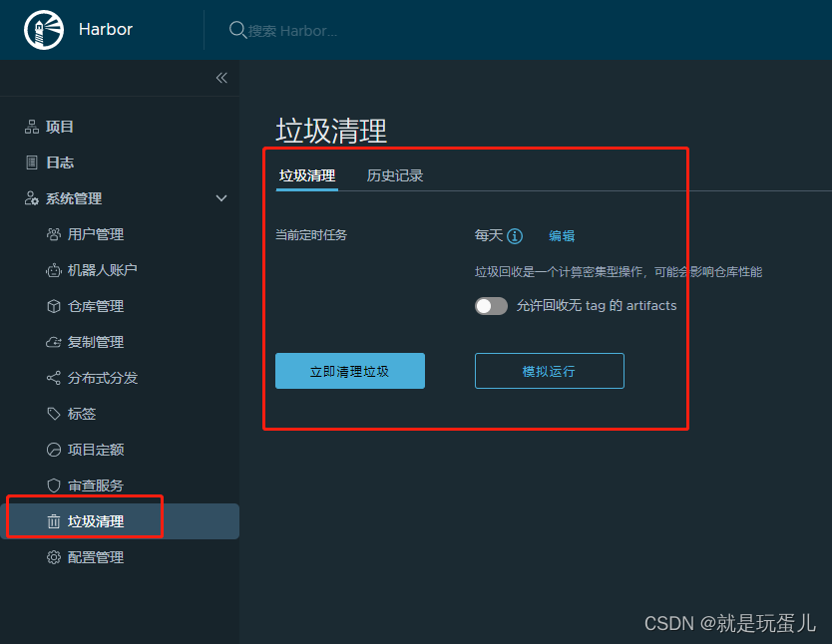Screen dimensions: 832x644
Task: Enable 允许回收无 tag 的 artifacts toggle
Action: [491, 306]
